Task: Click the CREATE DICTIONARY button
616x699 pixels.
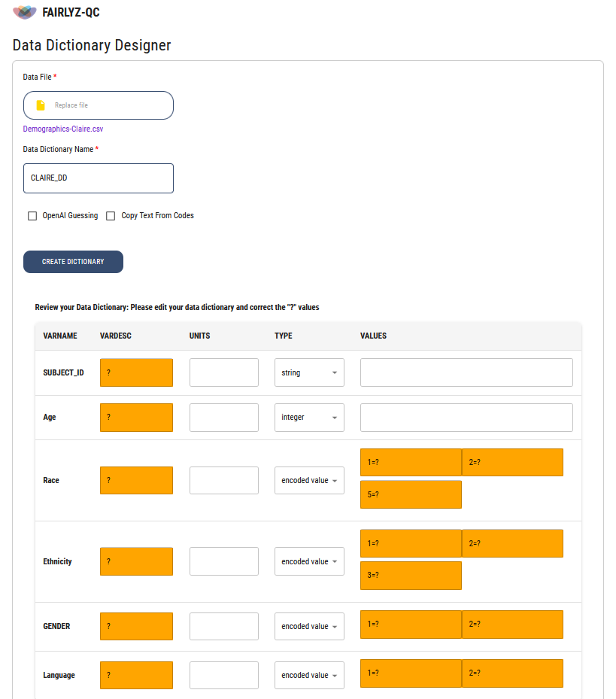Action: pyautogui.click(x=73, y=262)
